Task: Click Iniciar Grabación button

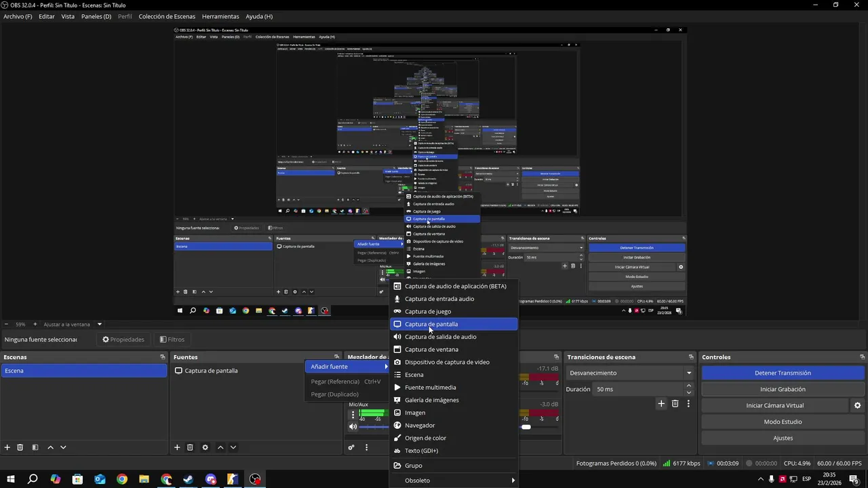Action: click(783, 389)
